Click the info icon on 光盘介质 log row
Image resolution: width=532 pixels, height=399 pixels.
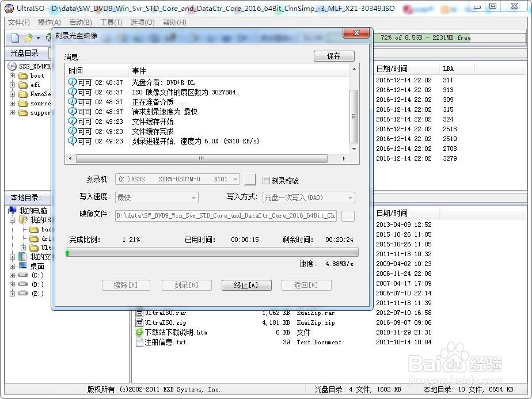(x=73, y=82)
